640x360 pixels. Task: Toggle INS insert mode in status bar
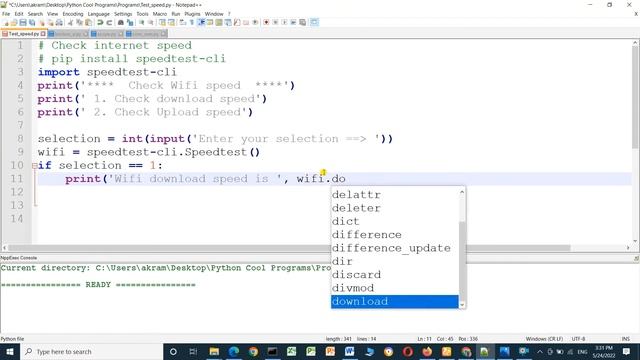pos(625,339)
